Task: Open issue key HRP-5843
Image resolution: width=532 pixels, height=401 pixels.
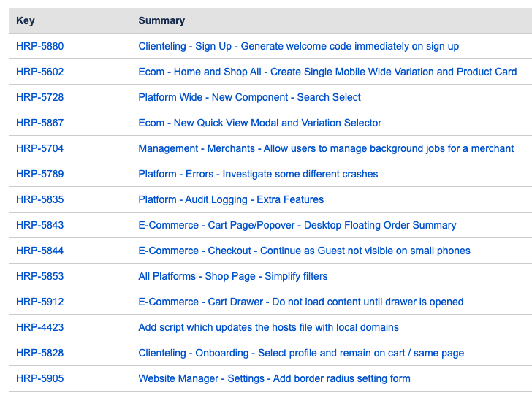Action: coord(39,225)
